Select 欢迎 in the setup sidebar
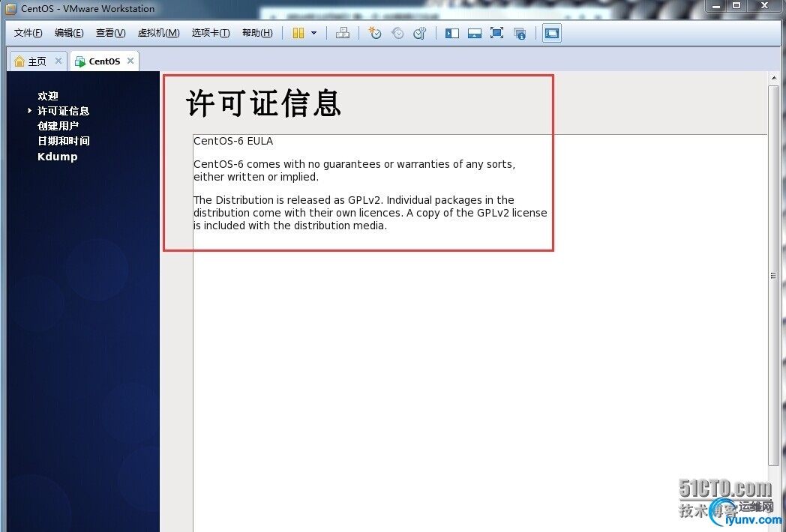 [x=48, y=96]
